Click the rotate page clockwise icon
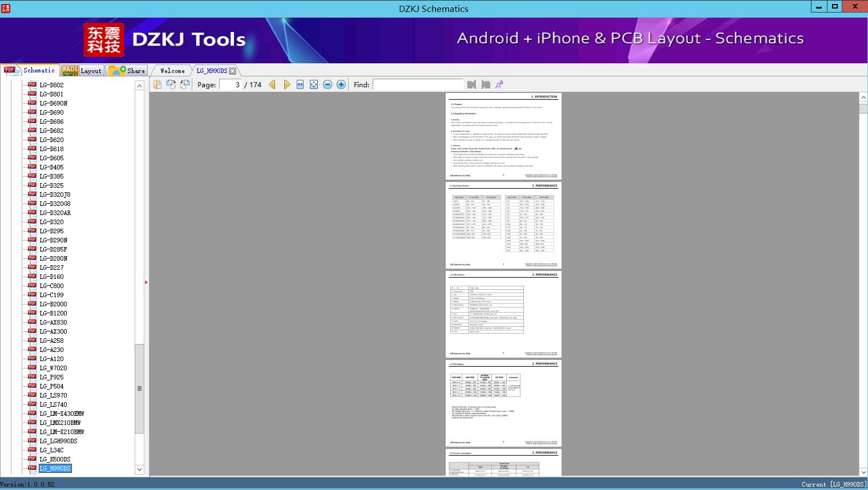868x490 pixels. [x=184, y=84]
